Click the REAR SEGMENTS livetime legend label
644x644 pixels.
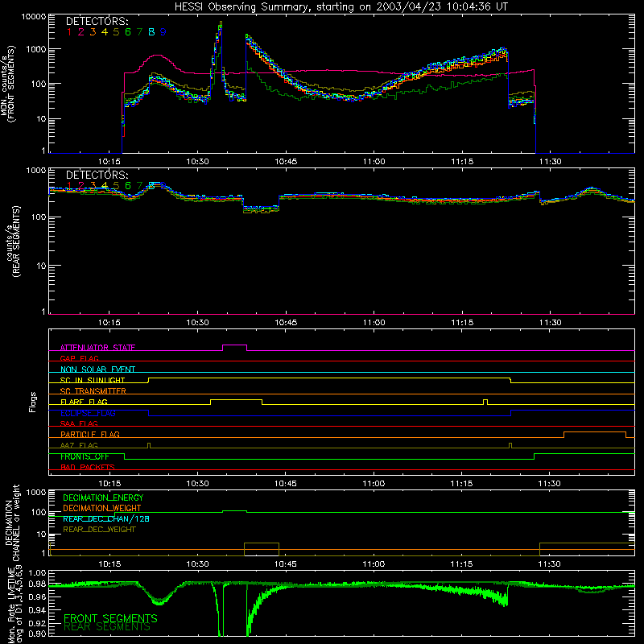tap(107, 627)
